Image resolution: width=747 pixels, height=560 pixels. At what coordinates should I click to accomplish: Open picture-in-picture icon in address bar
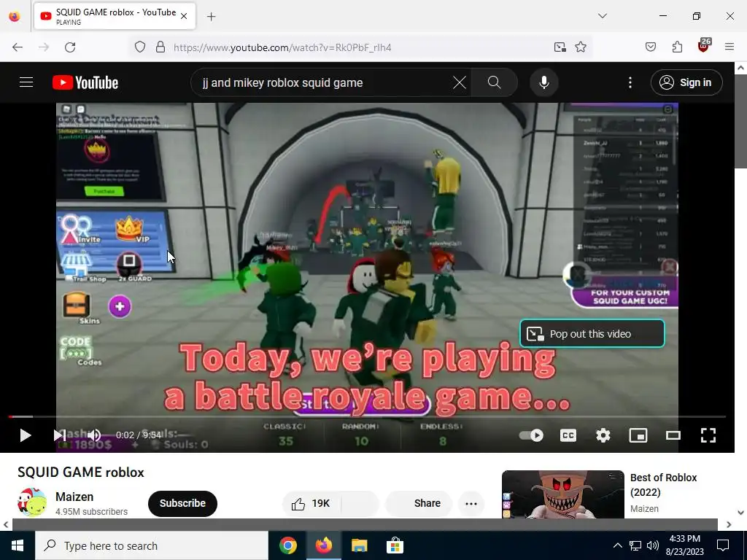tap(560, 47)
